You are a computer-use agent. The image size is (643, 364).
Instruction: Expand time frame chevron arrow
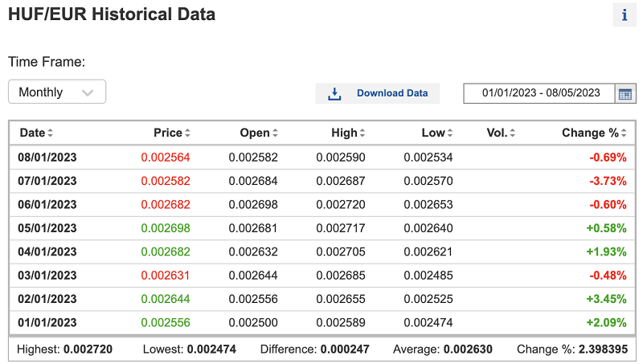coord(88,92)
